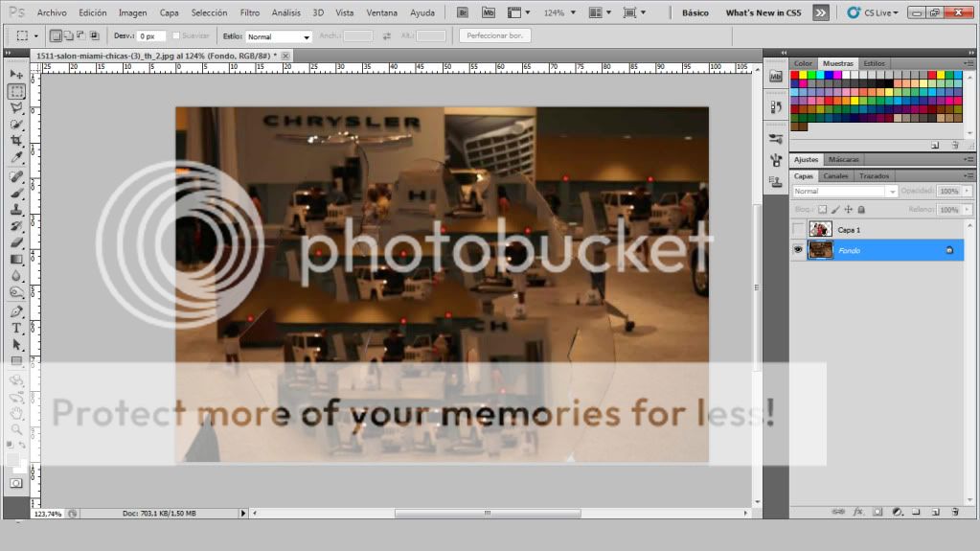Open the Imagen menu
The image size is (980, 551).
[x=132, y=12]
